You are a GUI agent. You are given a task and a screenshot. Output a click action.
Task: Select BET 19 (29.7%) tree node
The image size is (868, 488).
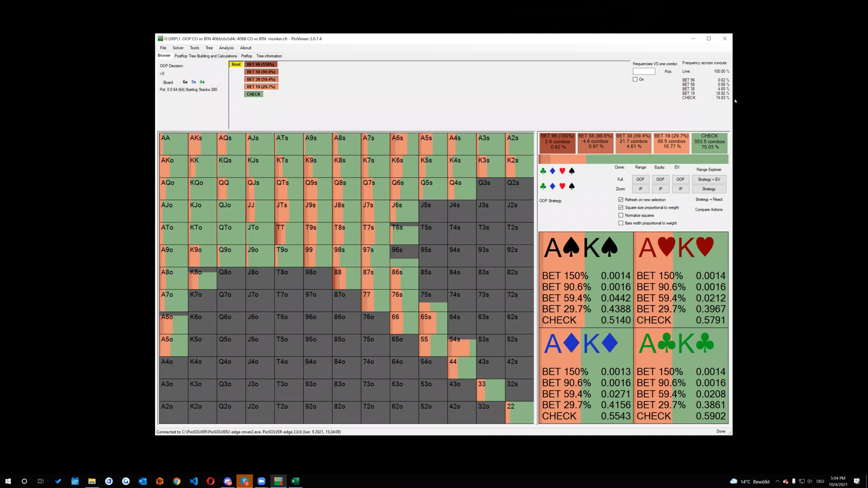[x=261, y=87]
